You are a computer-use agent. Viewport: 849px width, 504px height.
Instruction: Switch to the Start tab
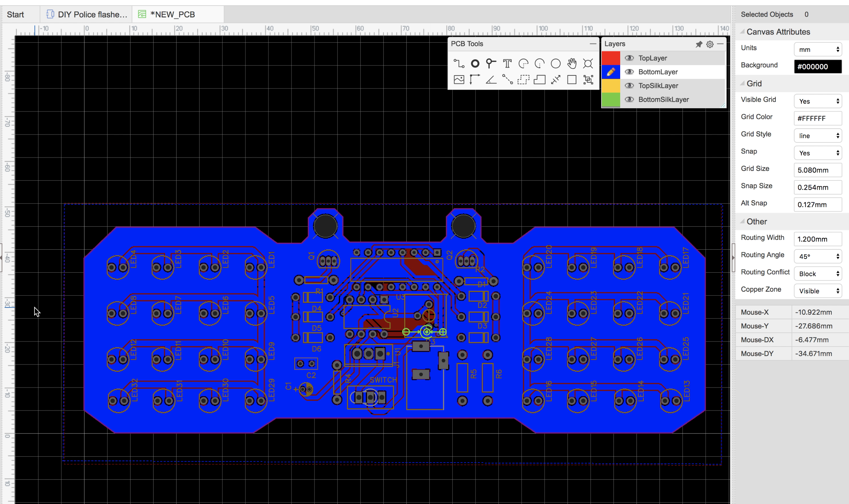point(17,14)
